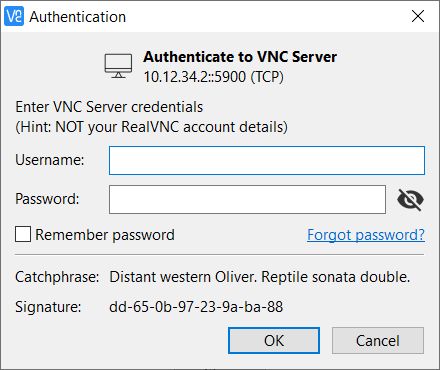Focus the Password input field
The image size is (440, 370).
click(x=247, y=199)
